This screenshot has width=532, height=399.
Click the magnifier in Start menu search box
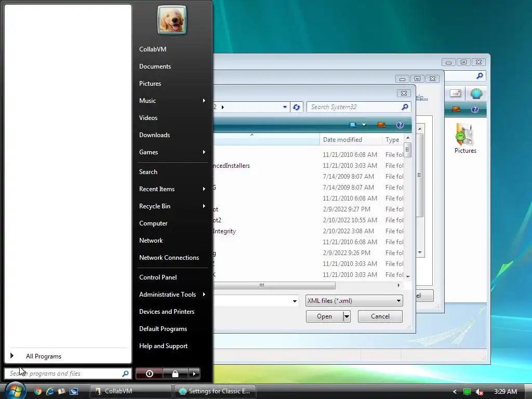tap(125, 374)
